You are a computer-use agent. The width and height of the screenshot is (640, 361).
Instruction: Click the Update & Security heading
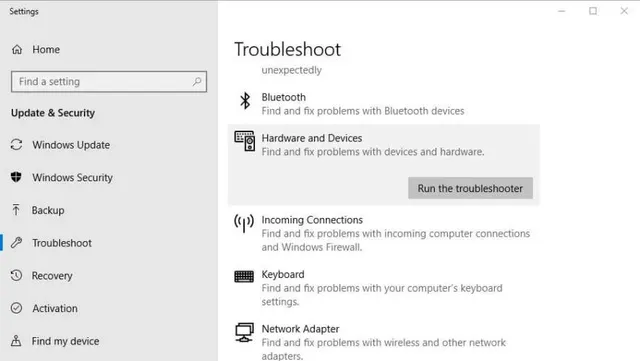pos(53,113)
